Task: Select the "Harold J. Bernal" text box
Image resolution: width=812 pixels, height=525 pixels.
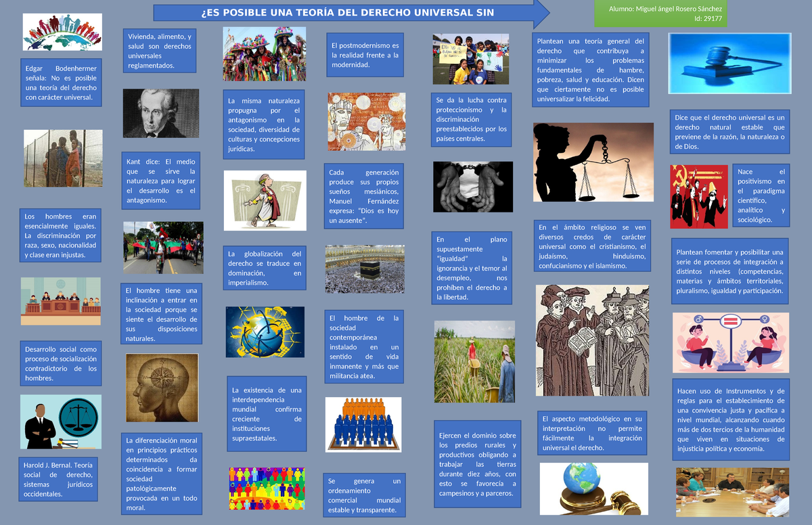Action: (59, 480)
